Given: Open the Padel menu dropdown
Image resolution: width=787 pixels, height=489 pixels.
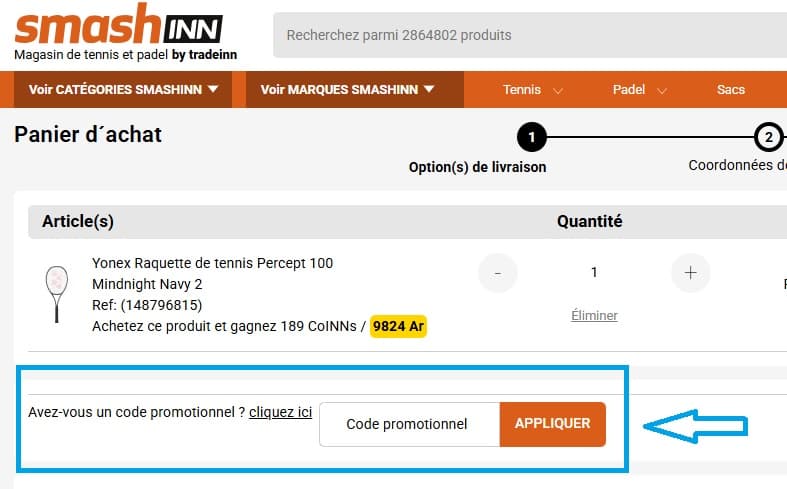Looking at the screenshot, I should point(639,90).
